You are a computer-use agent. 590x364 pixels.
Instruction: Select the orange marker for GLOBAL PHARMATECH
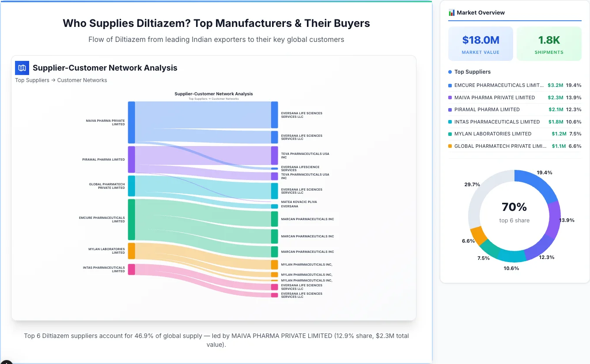(x=450, y=146)
